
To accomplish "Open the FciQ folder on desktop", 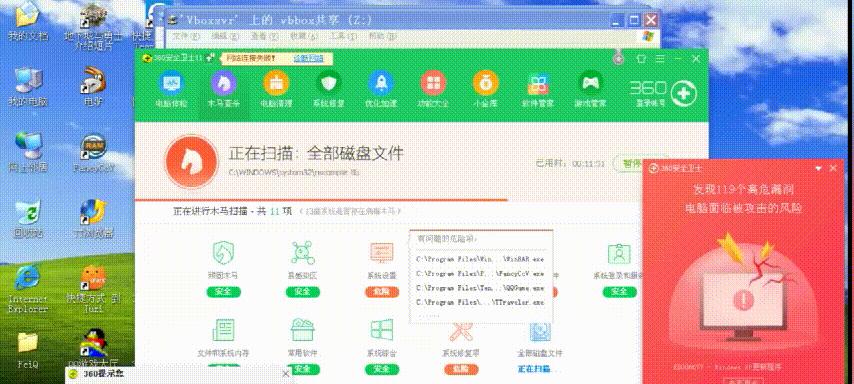I will coord(27,350).
